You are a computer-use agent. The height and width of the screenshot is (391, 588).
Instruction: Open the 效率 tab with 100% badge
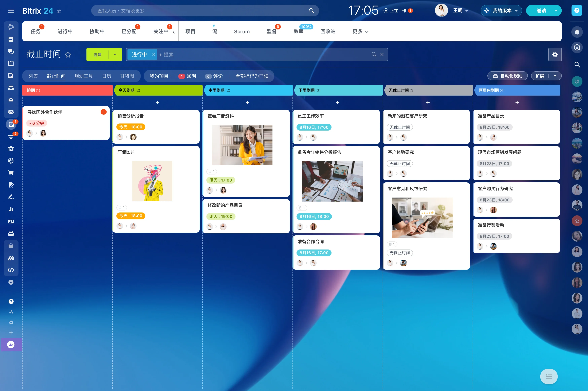(299, 31)
